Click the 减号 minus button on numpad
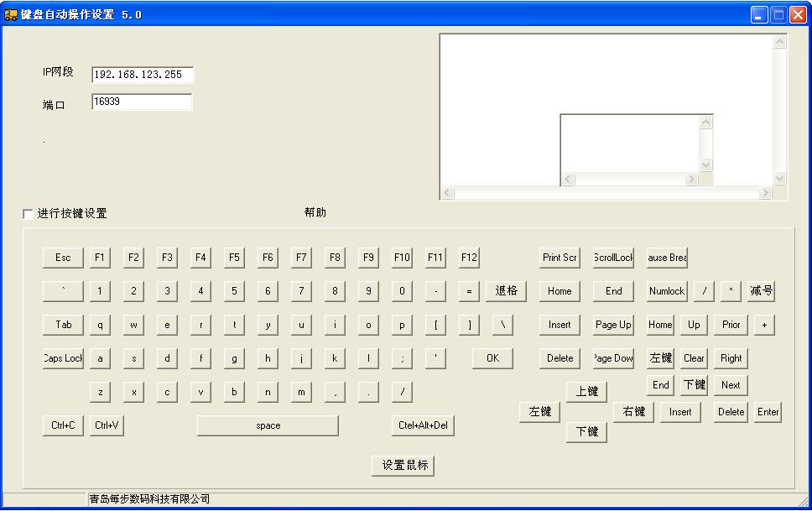Viewport: 812px width, 511px height. click(x=761, y=291)
